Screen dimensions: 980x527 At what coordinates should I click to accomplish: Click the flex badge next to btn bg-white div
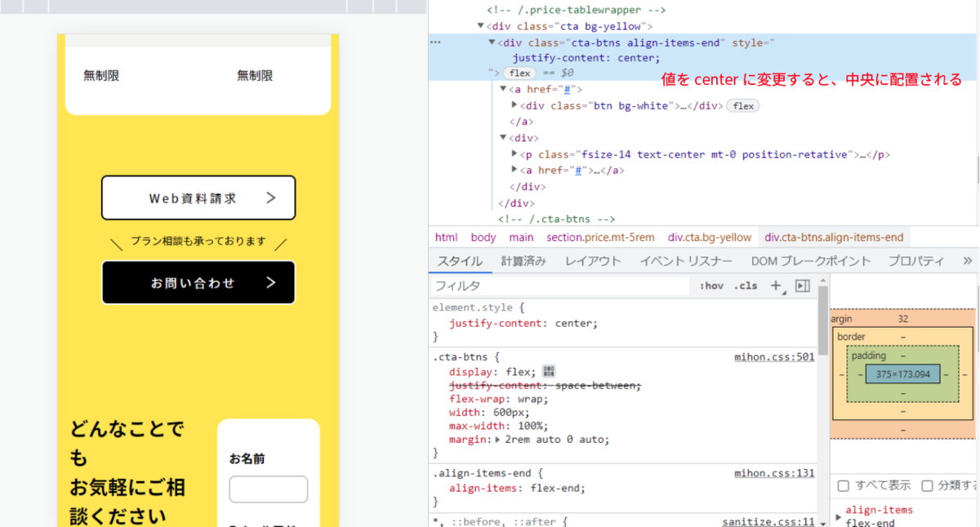click(x=742, y=106)
